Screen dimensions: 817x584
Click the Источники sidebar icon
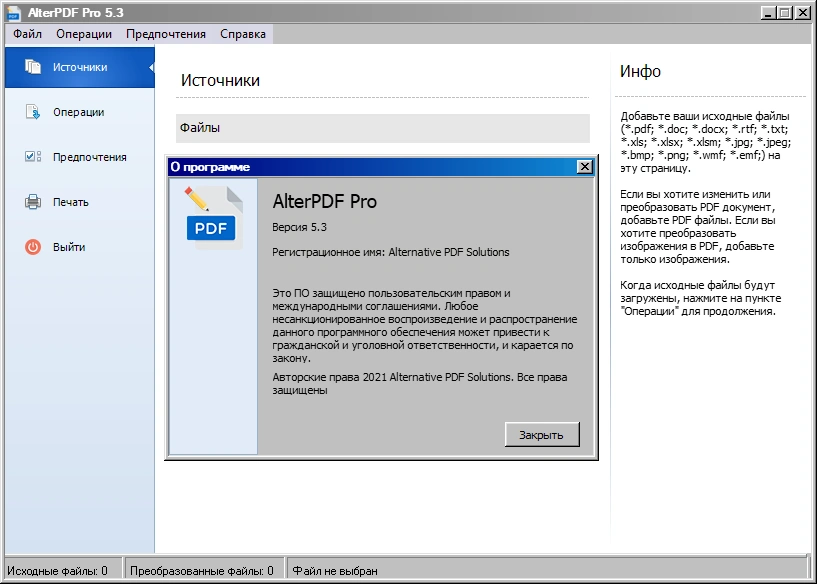pos(33,67)
